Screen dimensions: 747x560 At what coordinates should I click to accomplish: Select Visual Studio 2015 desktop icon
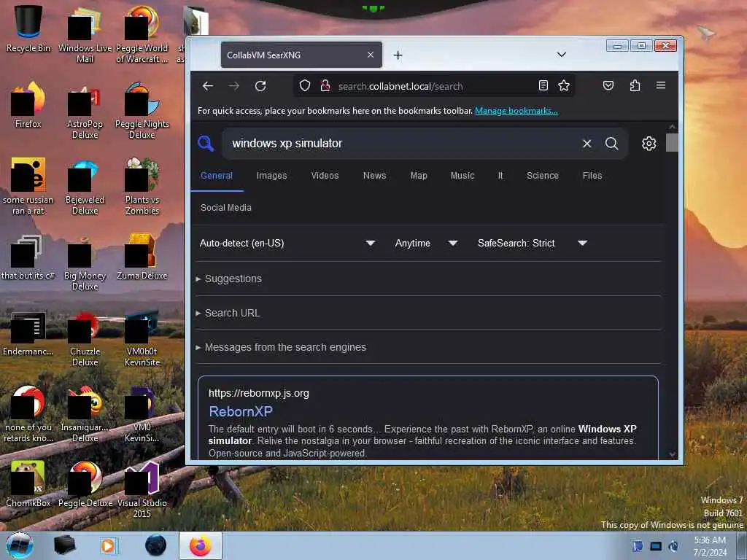(142, 489)
